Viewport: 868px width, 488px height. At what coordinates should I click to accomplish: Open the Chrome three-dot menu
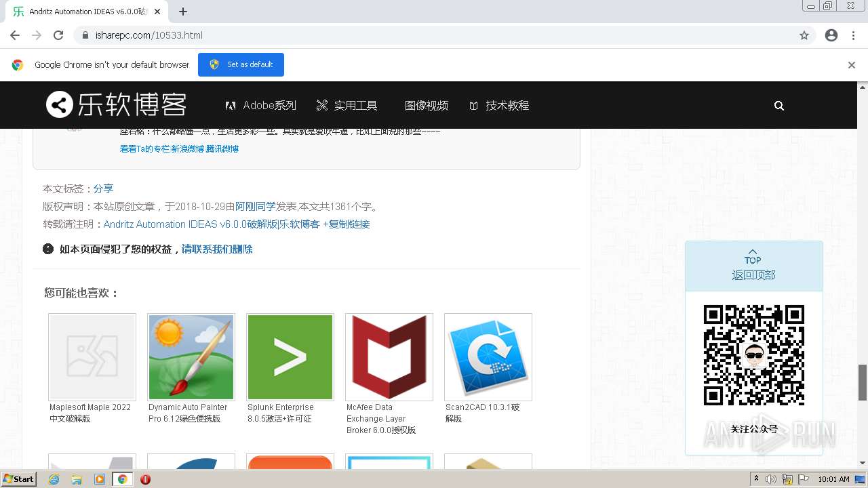click(854, 35)
